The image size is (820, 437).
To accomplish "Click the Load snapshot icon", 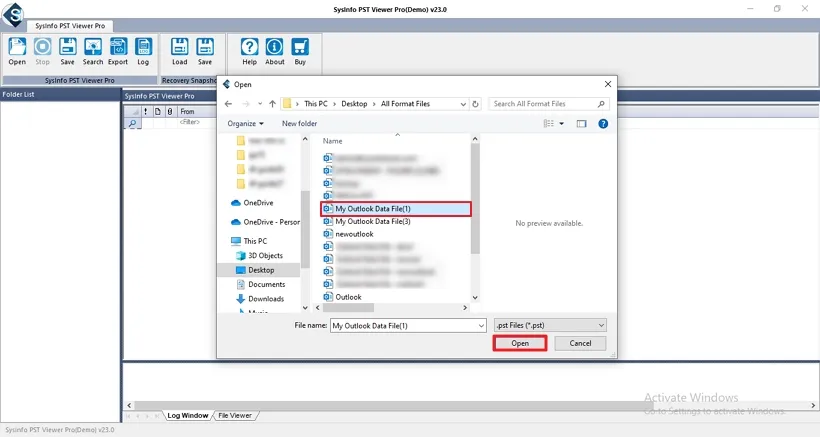I will pos(180,51).
